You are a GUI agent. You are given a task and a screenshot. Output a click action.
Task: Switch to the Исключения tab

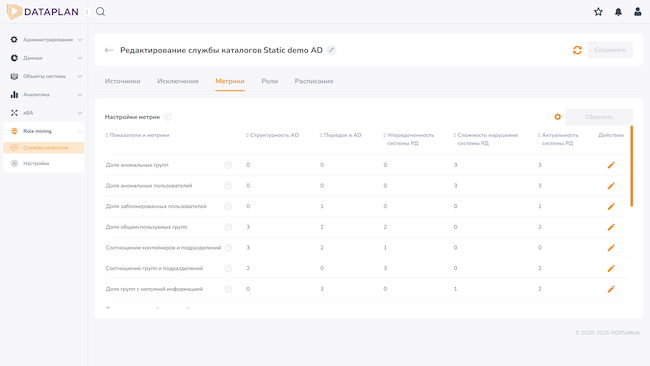[x=178, y=81]
